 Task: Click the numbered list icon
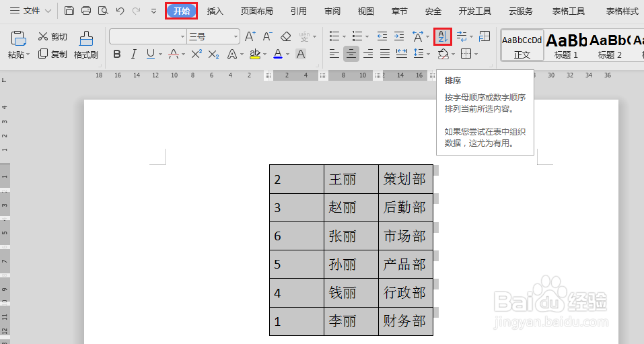coord(357,36)
